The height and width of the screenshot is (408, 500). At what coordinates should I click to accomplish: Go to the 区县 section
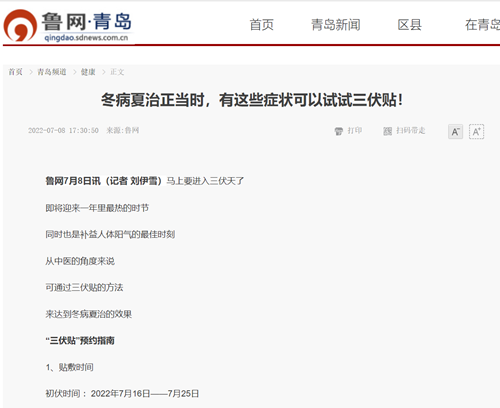[410, 25]
